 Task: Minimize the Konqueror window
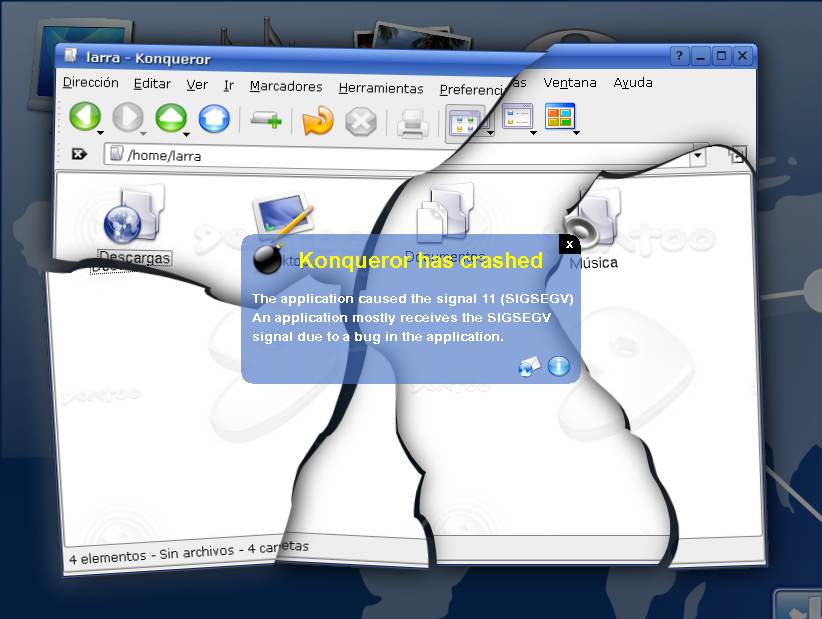[700, 56]
